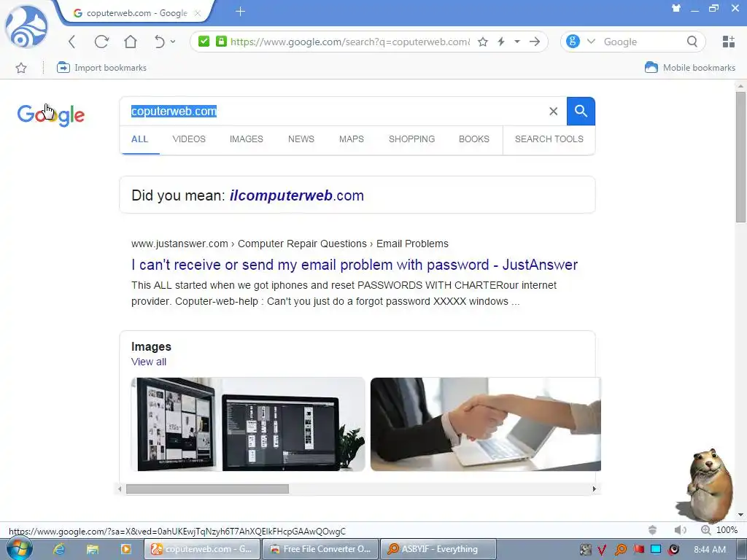Click the lightning bolt speed mode icon
Viewport: 747px width, 560px height.
[x=501, y=42]
